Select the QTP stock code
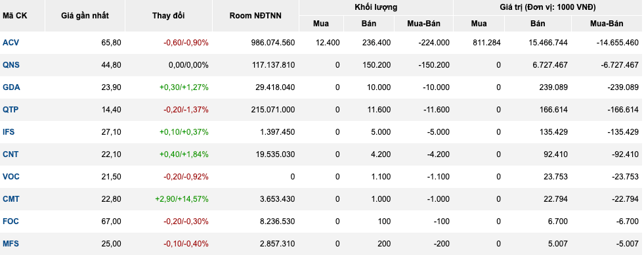This screenshot has width=644, height=255. pos(11,109)
